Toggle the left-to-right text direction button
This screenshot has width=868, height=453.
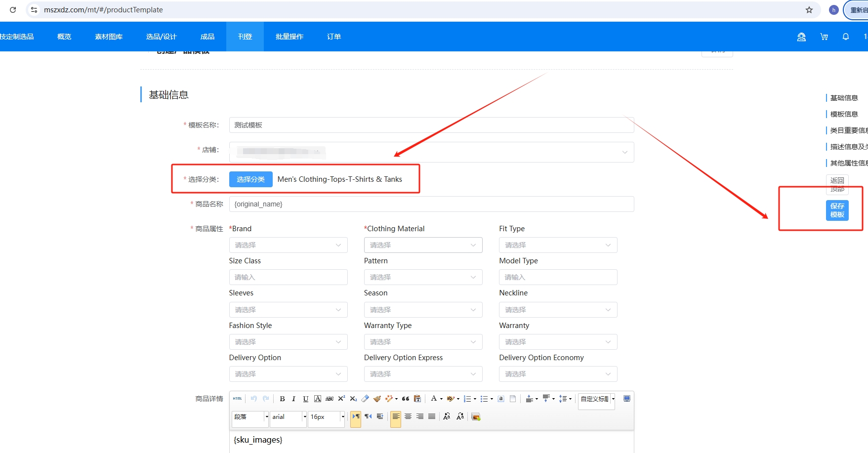tap(356, 416)
